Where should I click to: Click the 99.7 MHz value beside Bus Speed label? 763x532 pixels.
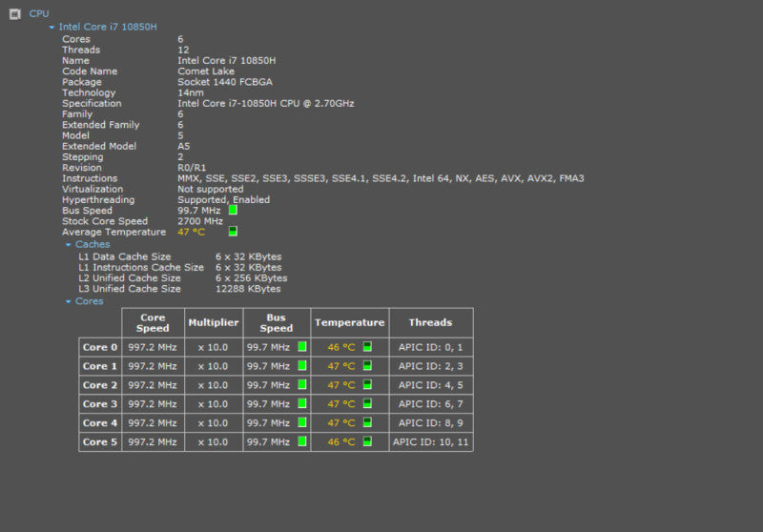pos(198,211)
